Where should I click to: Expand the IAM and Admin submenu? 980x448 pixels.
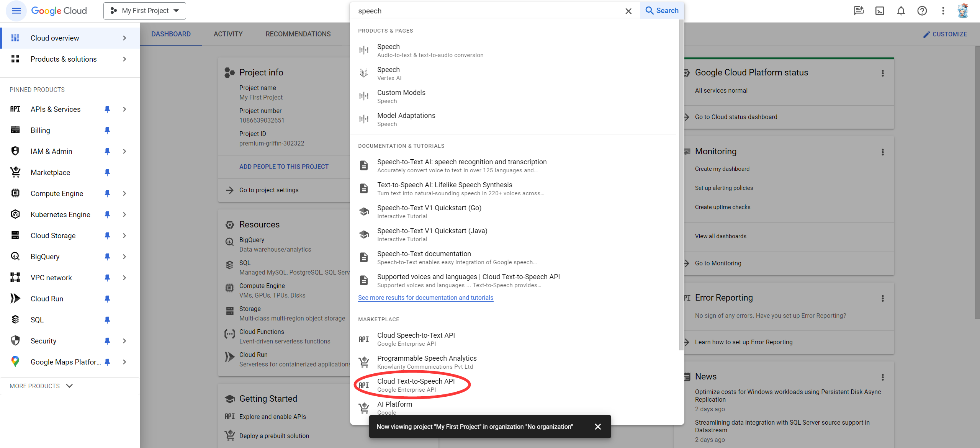(124, 150)
